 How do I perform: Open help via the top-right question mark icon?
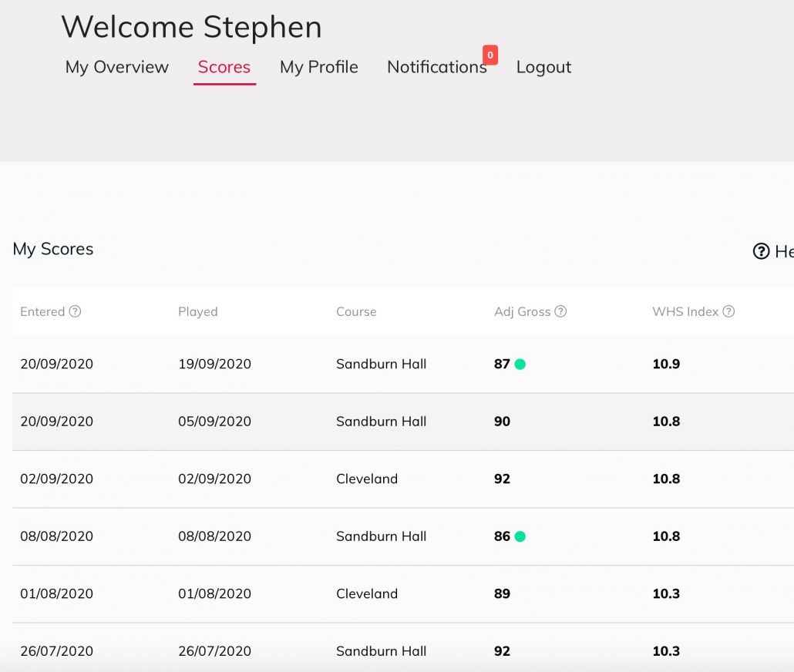click(x=760, y=251)
